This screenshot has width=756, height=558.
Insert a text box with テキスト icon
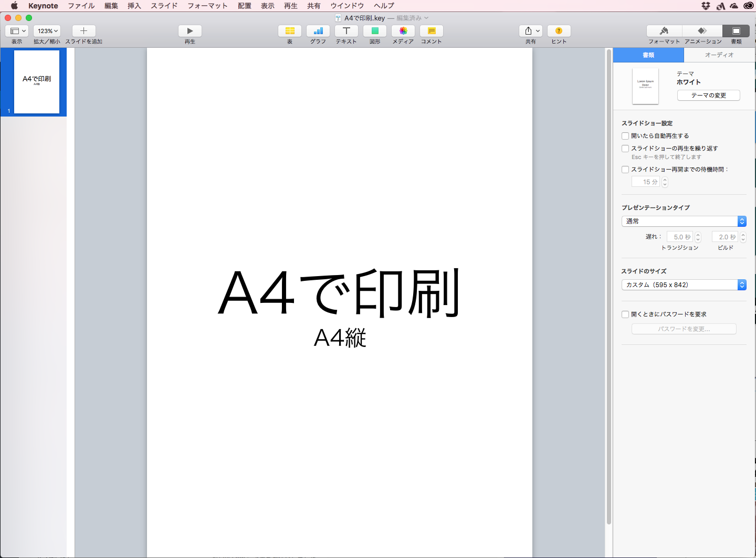(x=346, y=31)
